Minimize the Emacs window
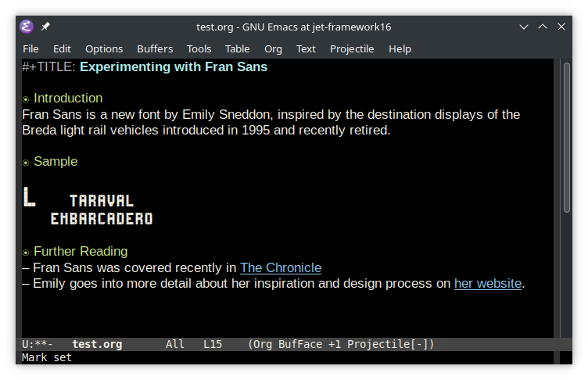Screen dimensions: 588x380 click(523, 27)
